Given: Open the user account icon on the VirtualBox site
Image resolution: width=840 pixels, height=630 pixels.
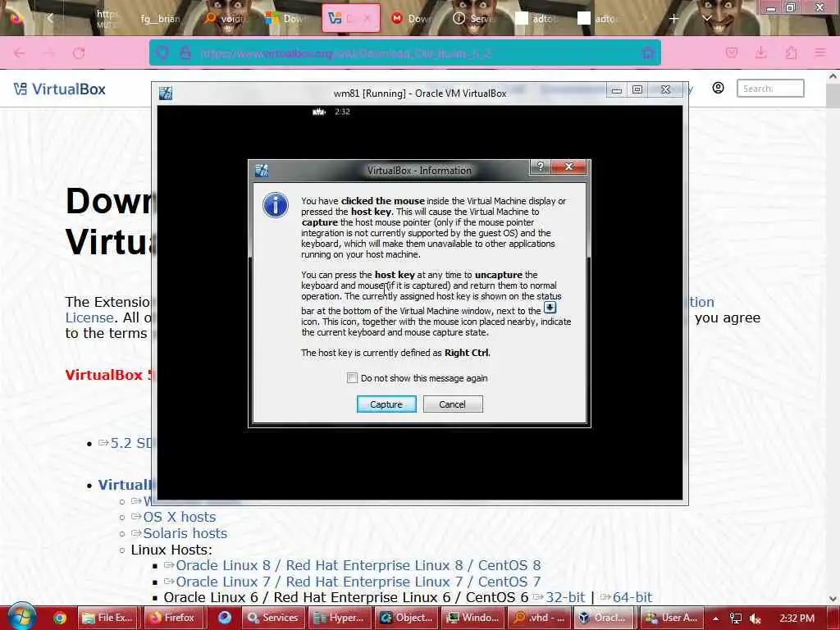Looking at the screenshot, I should click(719, 88).
